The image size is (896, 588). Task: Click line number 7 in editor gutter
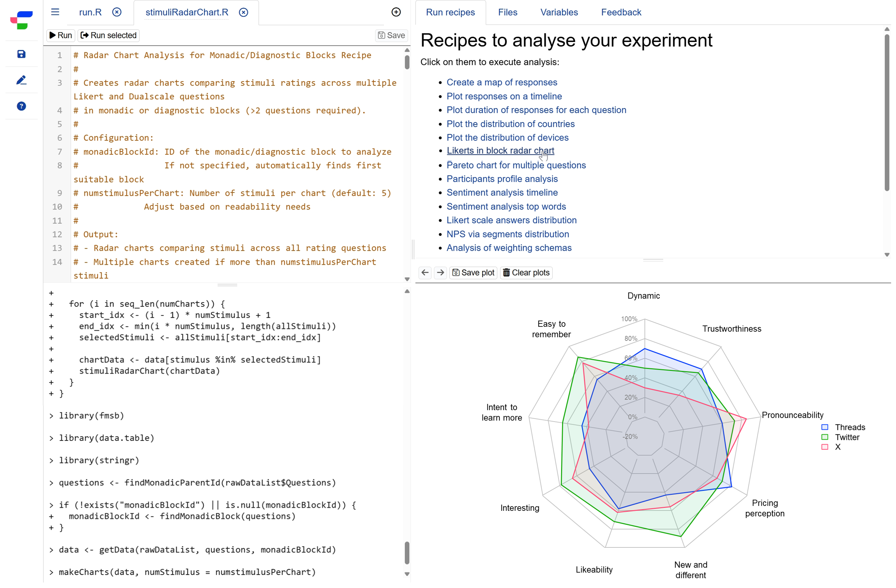[60, 152]
